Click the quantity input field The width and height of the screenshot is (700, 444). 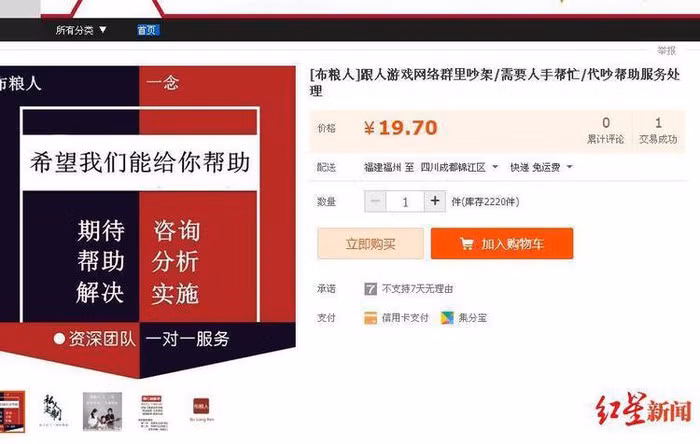[x=405, y=202]
